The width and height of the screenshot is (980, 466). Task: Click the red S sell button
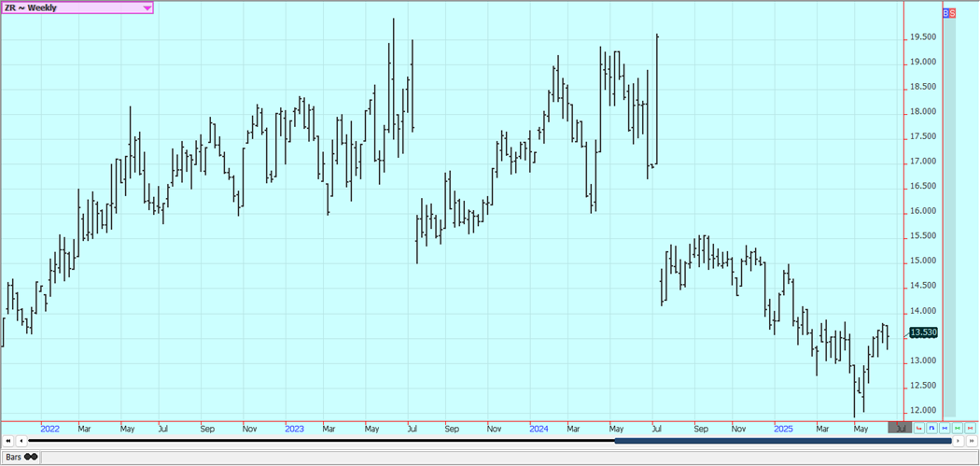(x=952, y=12)
